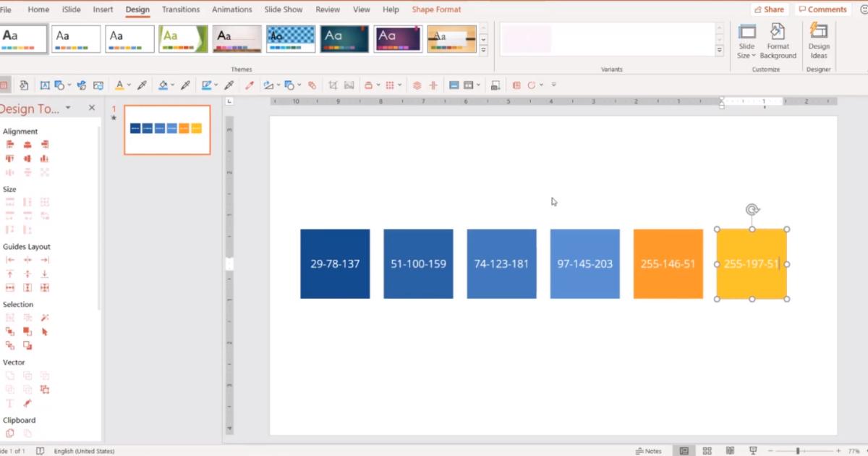Open the Design Tools panel menu arrow
Image resolution: width=868 pixels, height=456 pixels.
(x=68, y=108)
